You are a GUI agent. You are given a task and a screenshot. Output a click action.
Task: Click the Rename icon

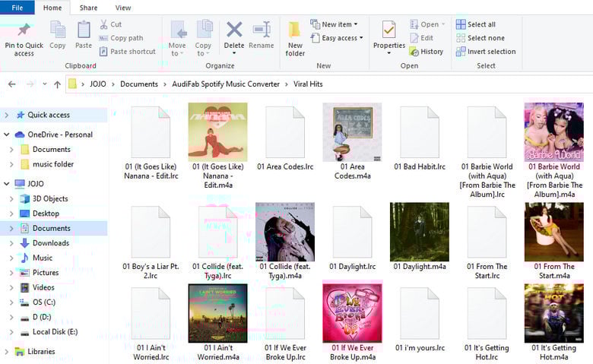pyautogui.click(x=262, y=30)
